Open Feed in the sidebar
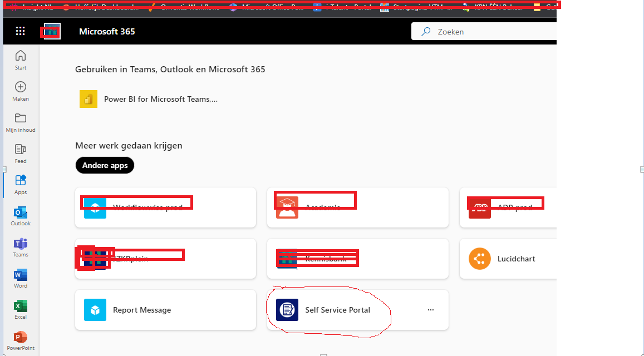This screenshot has width=644, height=356. coord(21,154)
